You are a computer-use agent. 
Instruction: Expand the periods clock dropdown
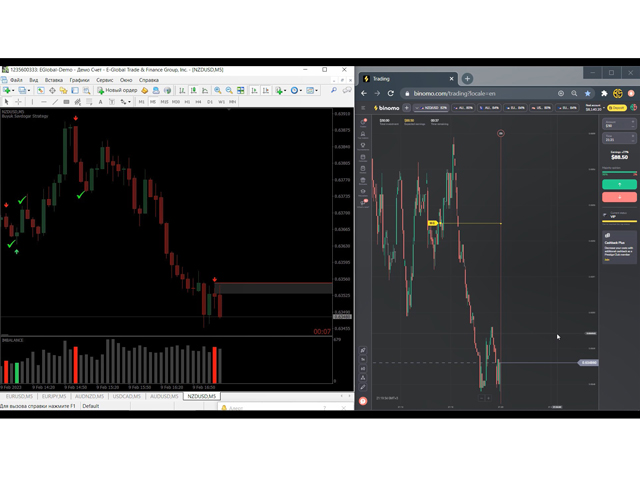pyautogui.click(x=301, y=90)
